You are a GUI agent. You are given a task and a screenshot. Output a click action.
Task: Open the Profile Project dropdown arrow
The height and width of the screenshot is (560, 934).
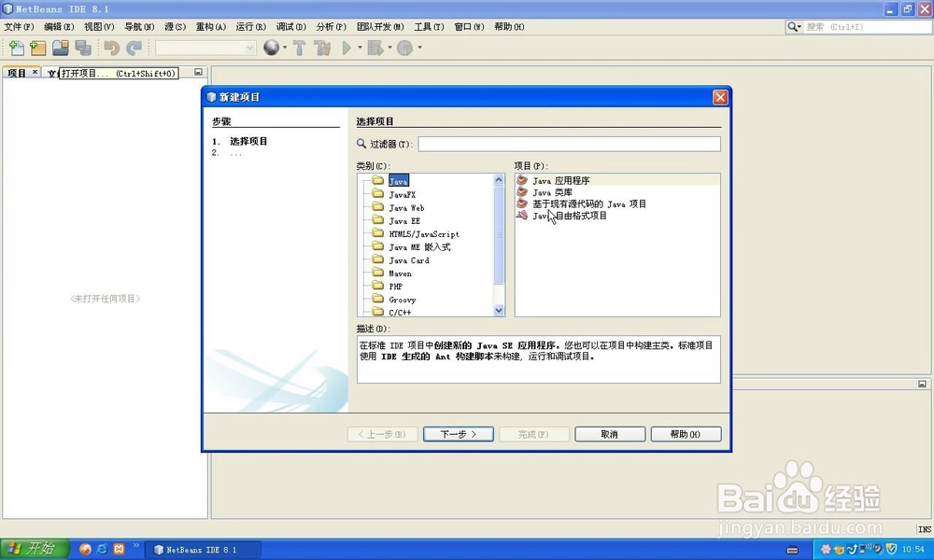coord(420,48)
